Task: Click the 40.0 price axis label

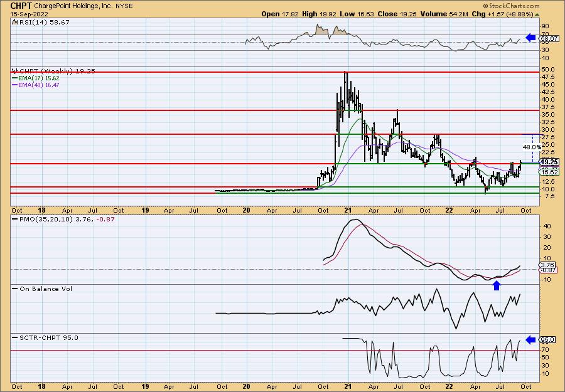Action: 548,99
